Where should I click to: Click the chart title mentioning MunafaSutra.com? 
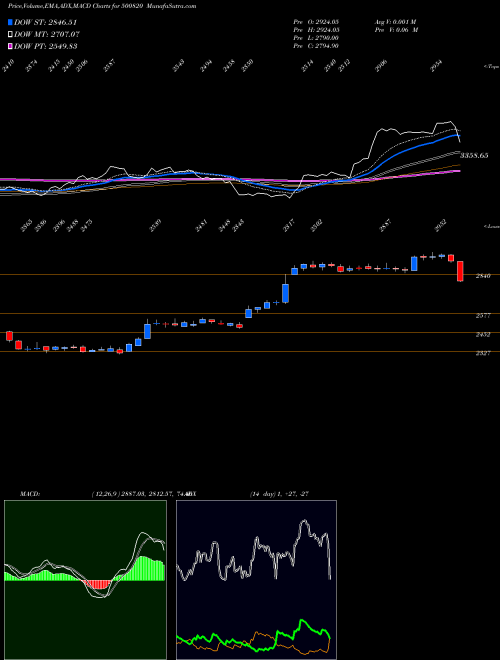[x=102, y=6]
